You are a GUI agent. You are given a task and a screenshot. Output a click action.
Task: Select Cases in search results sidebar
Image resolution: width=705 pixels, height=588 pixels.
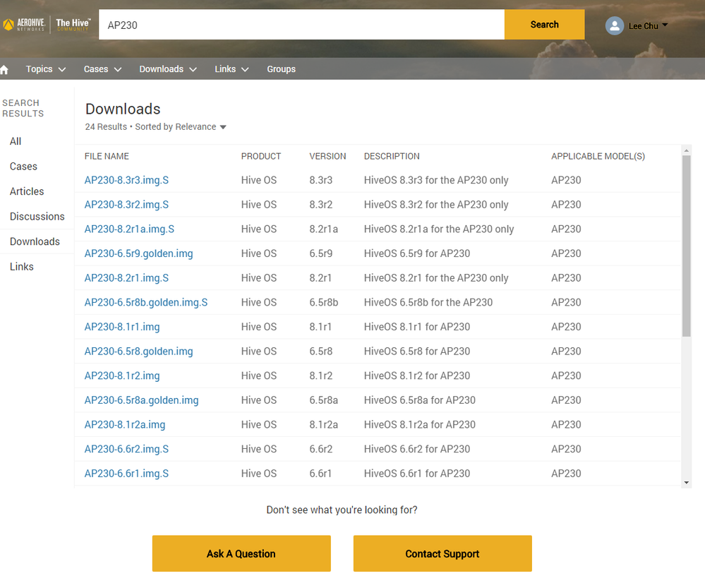(x=23, y=167)
